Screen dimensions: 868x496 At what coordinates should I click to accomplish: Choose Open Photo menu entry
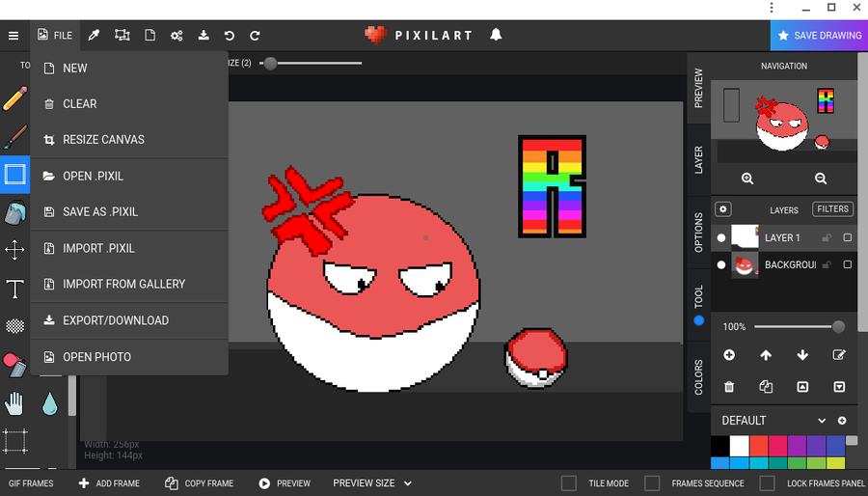(129, 357)
